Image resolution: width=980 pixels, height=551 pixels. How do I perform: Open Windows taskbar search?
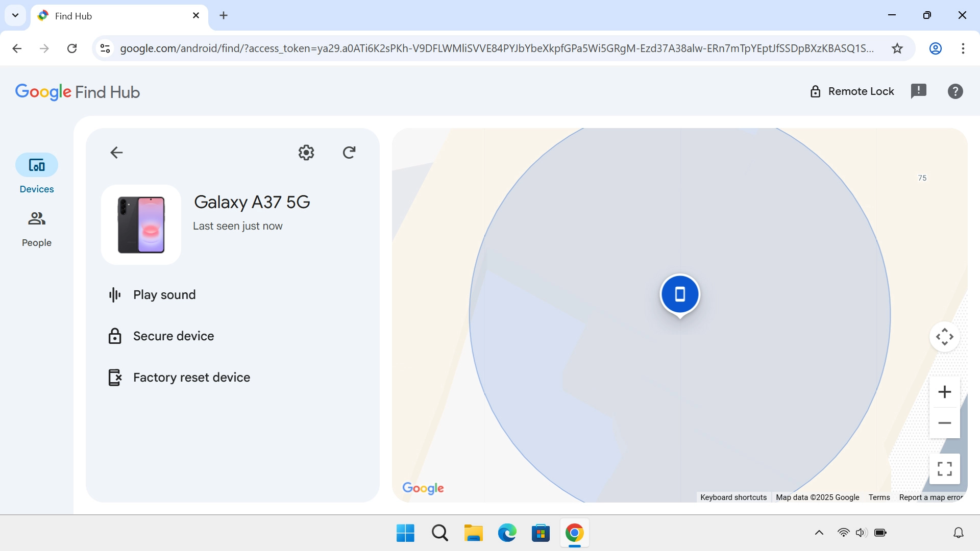pos(439,533)
